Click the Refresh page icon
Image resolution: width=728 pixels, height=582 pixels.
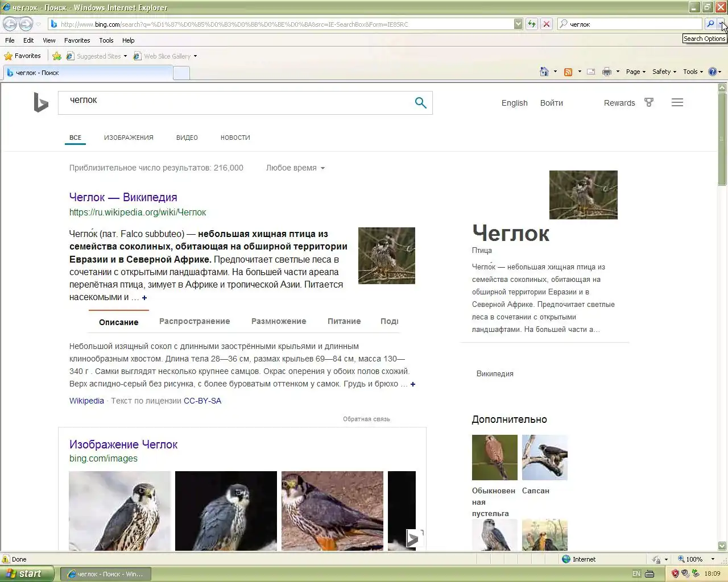(532, 24)
